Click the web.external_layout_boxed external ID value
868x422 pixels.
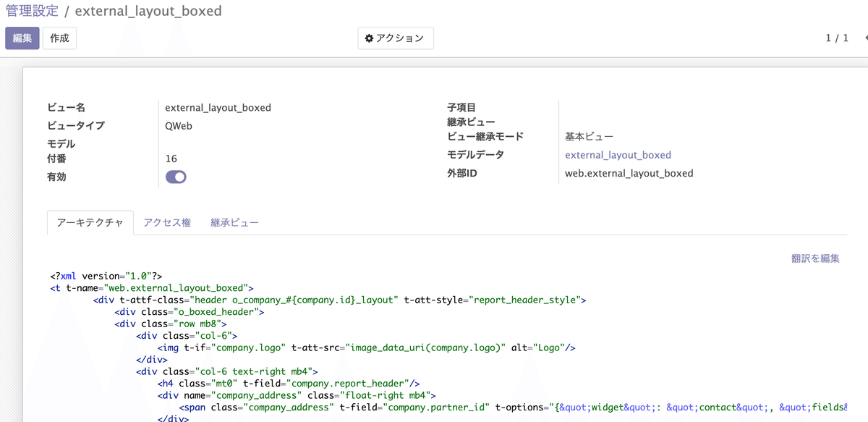tap(629, 173)
